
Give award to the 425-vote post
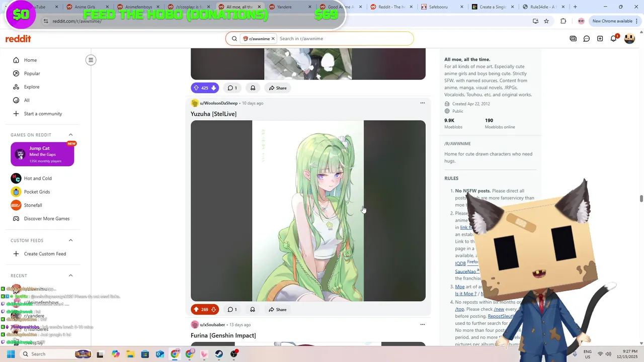click(x=253, y=88)
